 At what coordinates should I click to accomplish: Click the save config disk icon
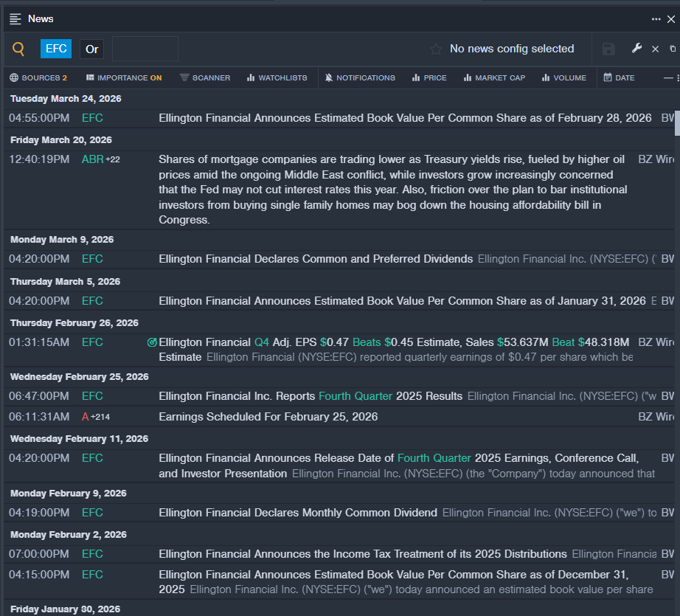click(x=608, y=49)
